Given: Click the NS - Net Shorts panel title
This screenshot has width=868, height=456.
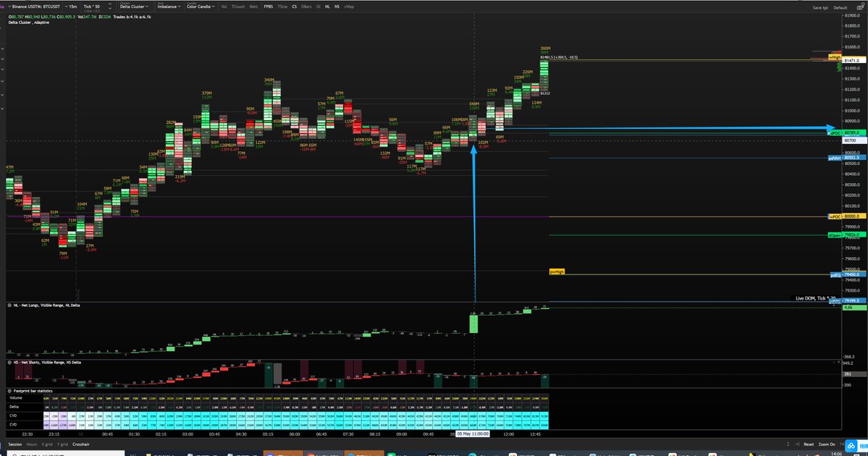Looking at the screenshot, I should (47, 363).
